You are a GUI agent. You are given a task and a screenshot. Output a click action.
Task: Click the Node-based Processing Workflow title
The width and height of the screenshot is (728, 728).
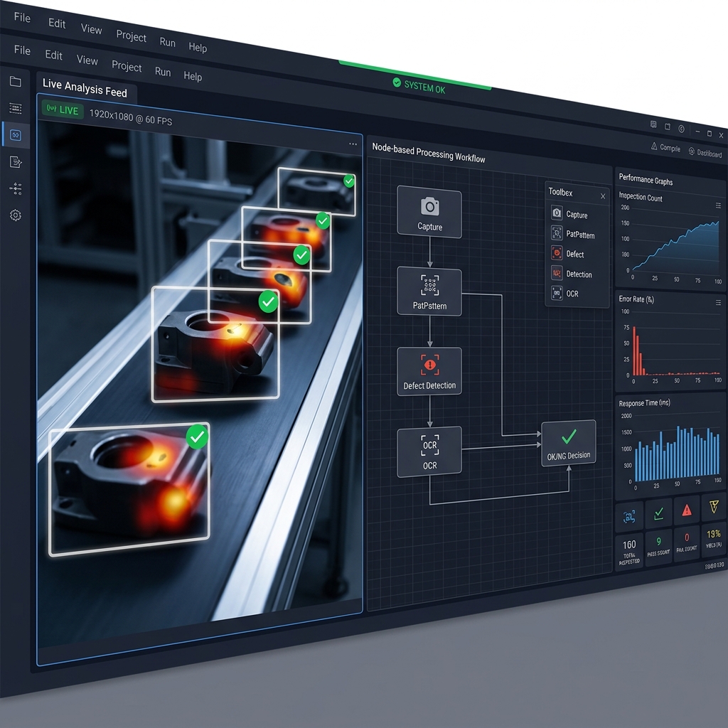pos(429,152)
